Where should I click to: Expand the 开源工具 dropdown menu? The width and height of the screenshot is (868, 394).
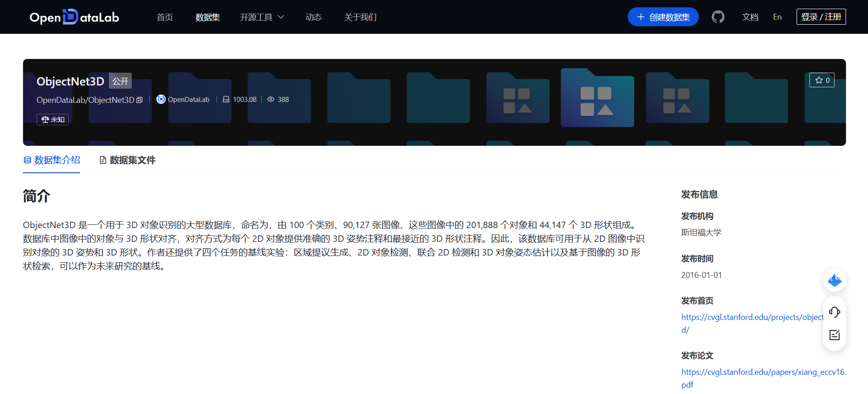[262, 17]
